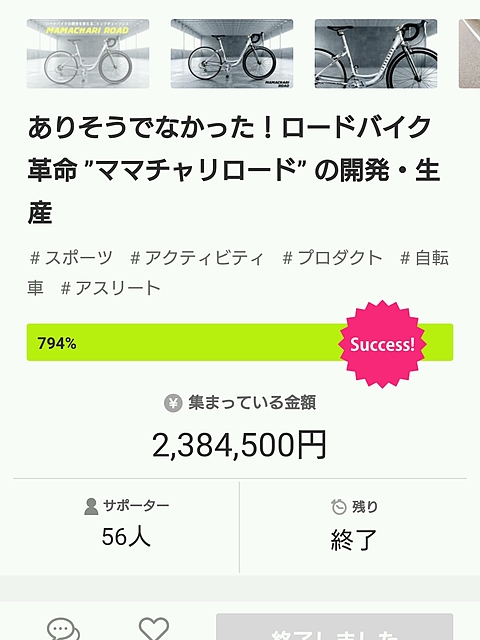The width and height of the screenshot is (480, 640).
Task: Click the pink Success! badge
Action: pyautogui.click(x=382, y=344)
